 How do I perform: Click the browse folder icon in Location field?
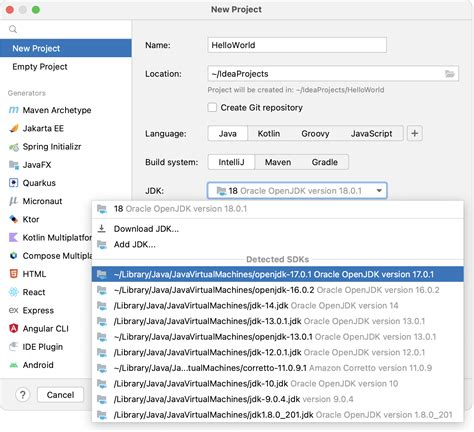(450, 74)
